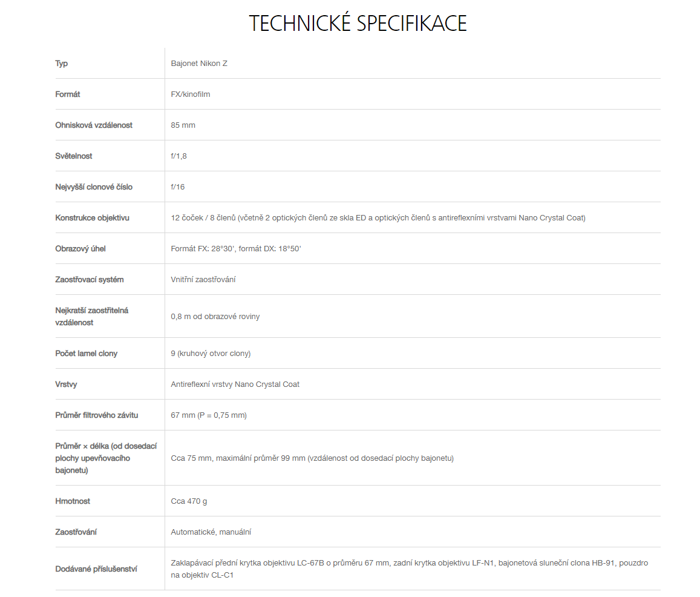Select the 9 (kruhový otvor clony) value

click(x=211, y=354)
